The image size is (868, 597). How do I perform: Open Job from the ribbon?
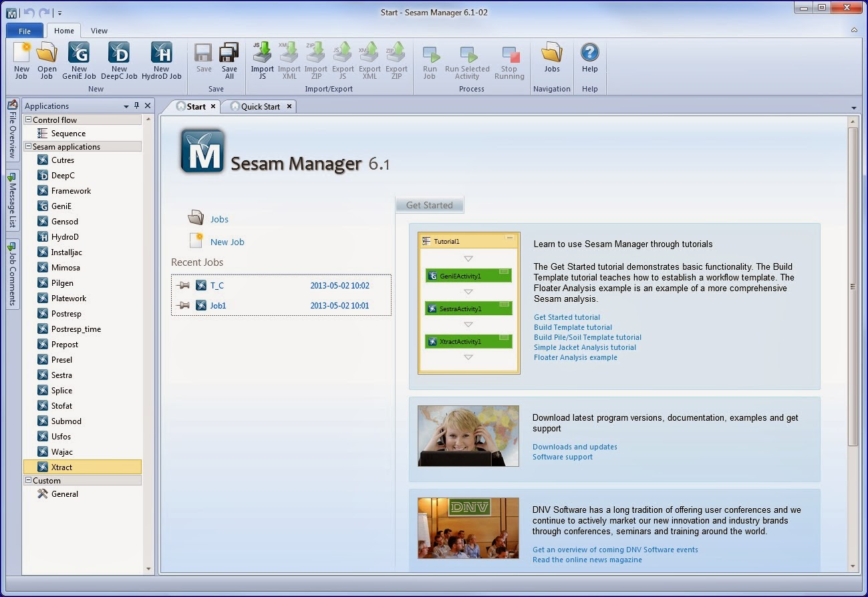point(47,61)
